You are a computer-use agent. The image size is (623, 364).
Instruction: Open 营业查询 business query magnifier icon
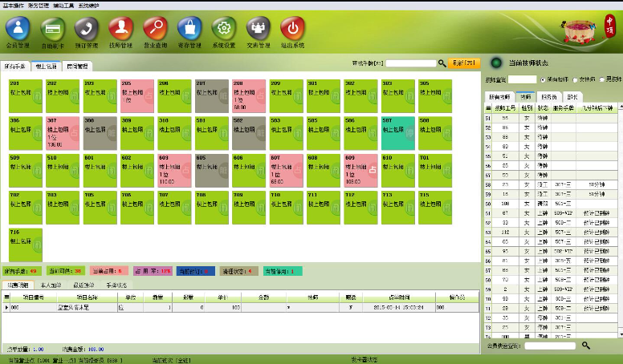pos(156,29)
